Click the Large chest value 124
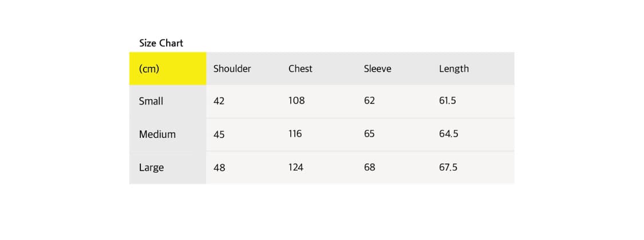 point(296,167)
